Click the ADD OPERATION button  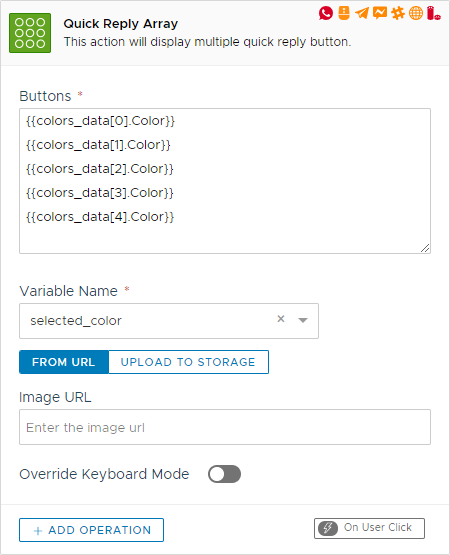91,530
